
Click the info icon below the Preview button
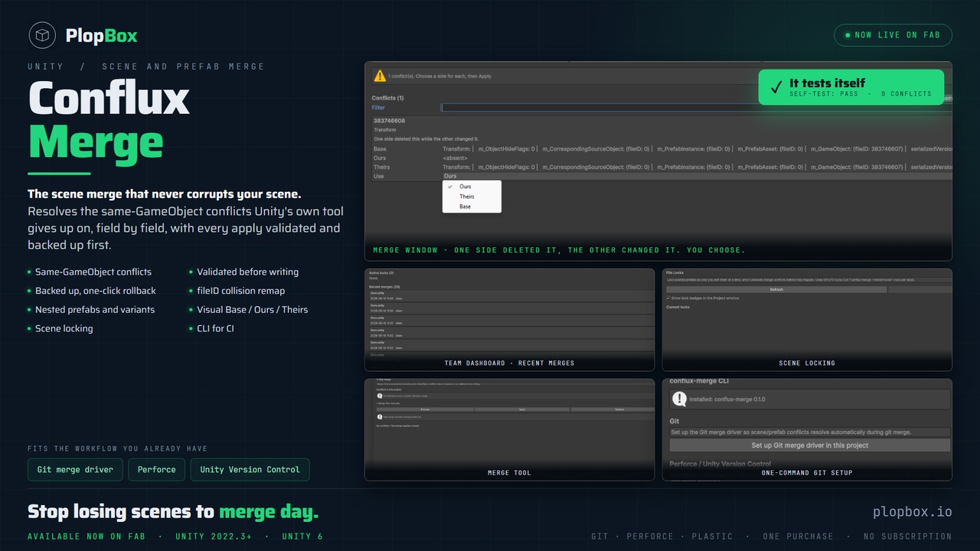pyautogui.click(x=380, y=417)
